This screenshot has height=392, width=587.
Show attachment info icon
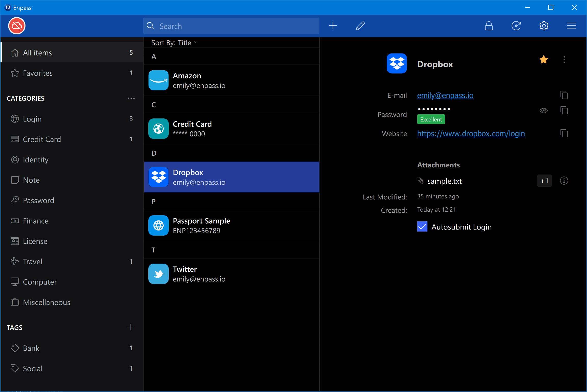pos(564,181)
